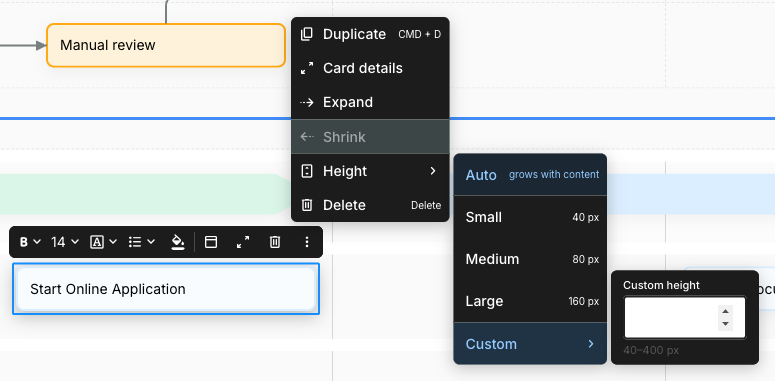Click the Duplicate copy icon

point(307,34)
